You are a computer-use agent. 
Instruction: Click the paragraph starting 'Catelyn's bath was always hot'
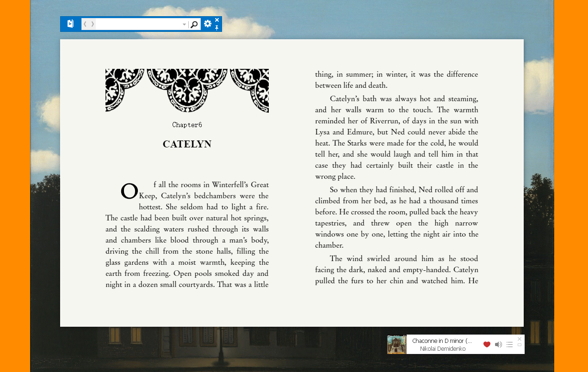(x=396, y=137)
